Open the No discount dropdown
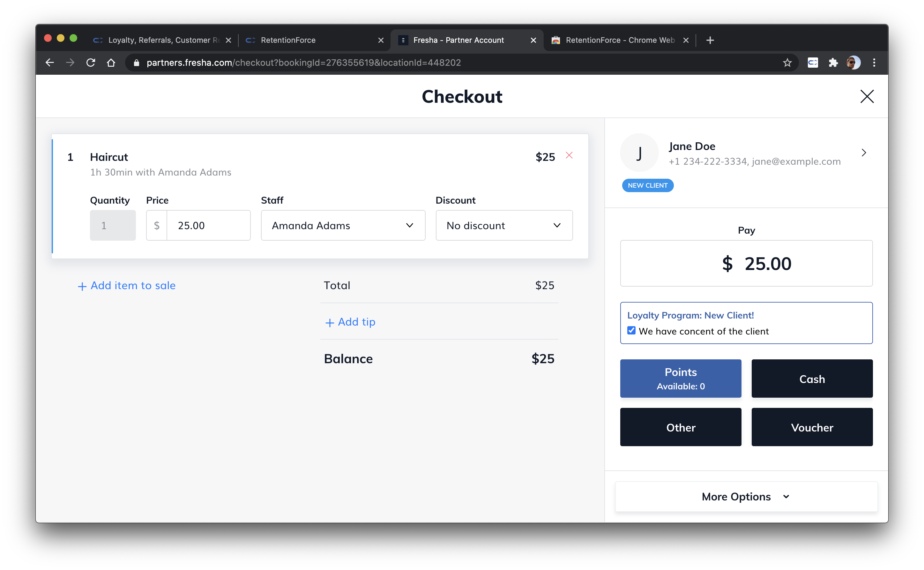This screenshot has width=924, height=570. tap(504, 225)
